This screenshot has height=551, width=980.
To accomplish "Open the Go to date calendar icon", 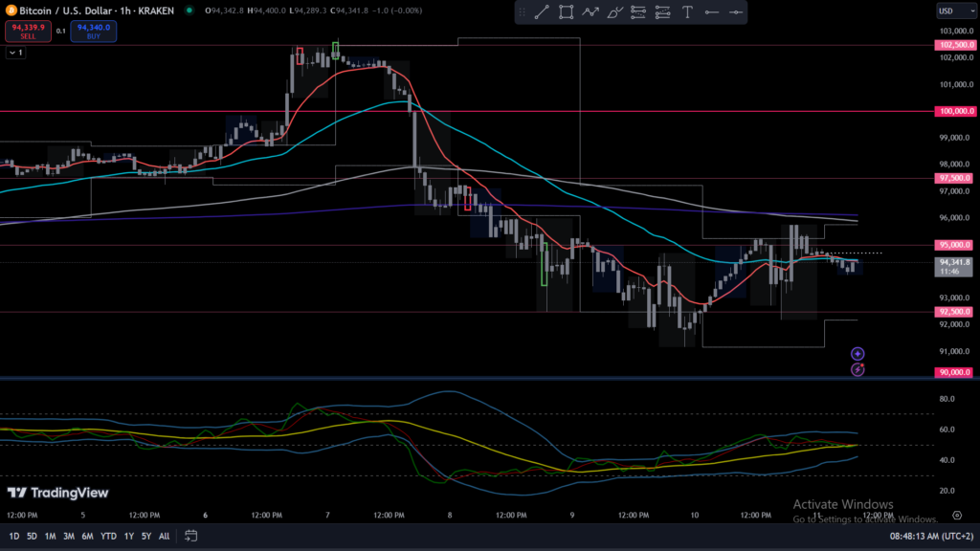I will coord(191,536).
